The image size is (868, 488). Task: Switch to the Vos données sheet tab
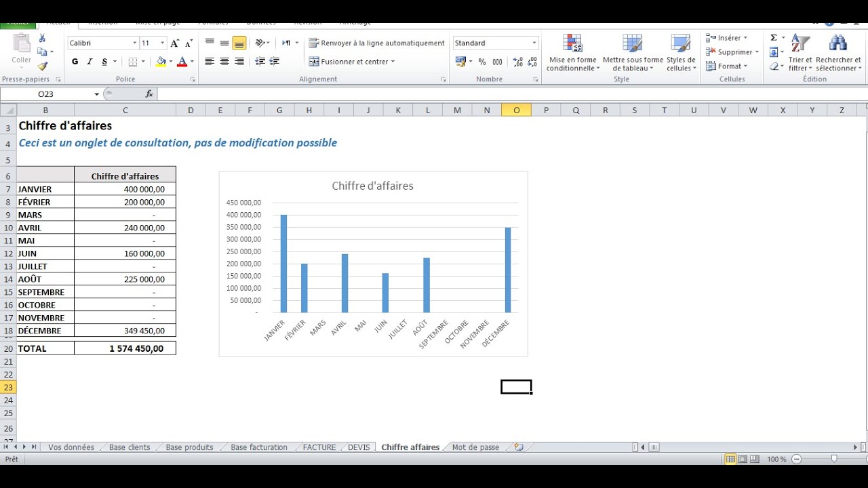point(71,447)
